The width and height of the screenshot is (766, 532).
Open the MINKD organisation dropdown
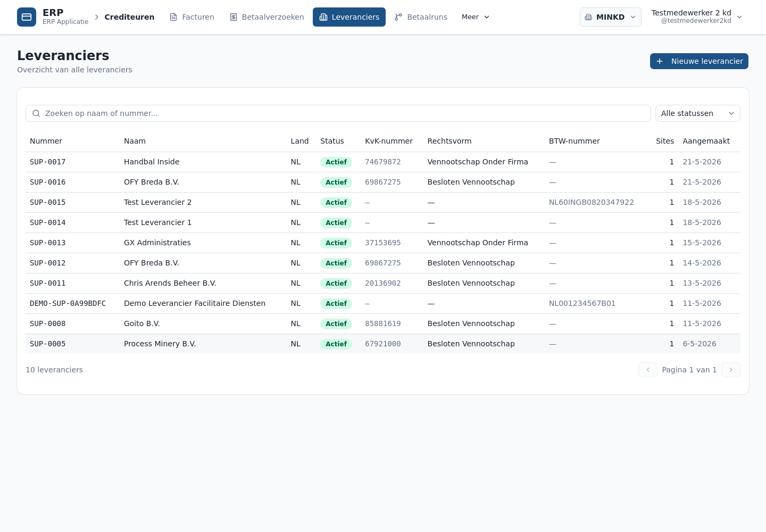611,17
